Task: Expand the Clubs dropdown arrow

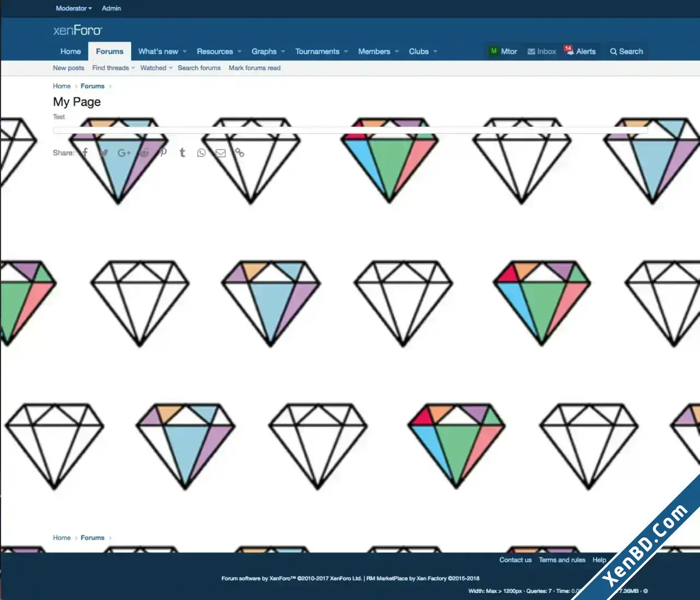Action: tap(435, 51)
